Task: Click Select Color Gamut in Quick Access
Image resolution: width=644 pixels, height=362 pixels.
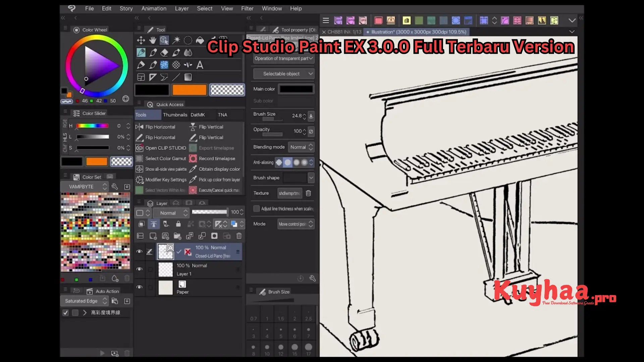Action: 161,159
